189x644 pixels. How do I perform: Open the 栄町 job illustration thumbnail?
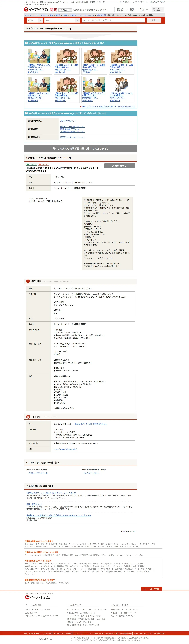tap(94, 56)
